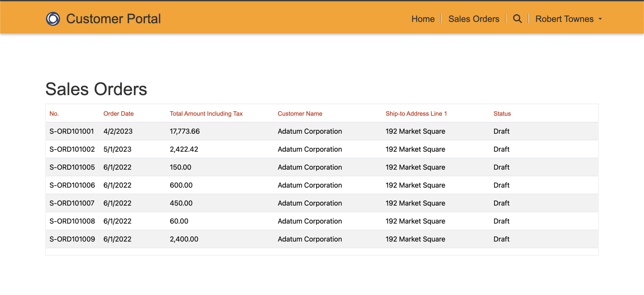This screenshot has width=644, height=295.
Task: Click the 17,773.66 total amount cell
Action: point(185,131)
